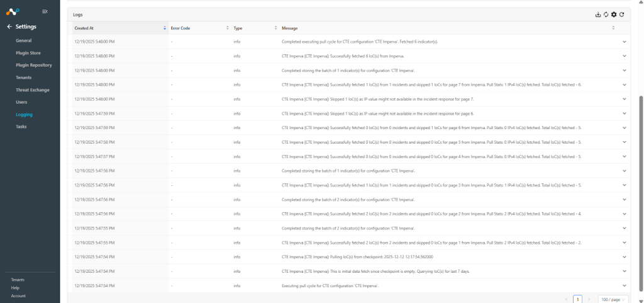Expand the 'initial data fetch' log row
This screenshot has height=303, width=644.
coord(625,272)
